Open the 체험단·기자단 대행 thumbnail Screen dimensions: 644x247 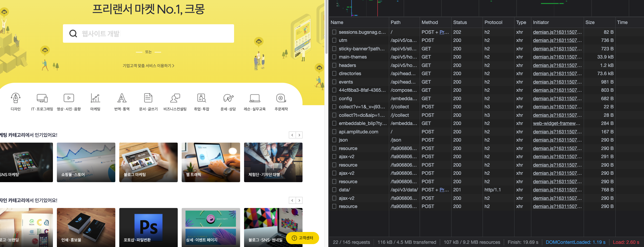273,162
